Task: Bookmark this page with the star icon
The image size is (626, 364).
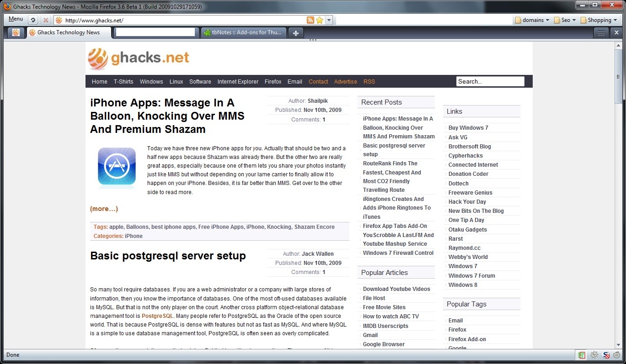Action: 320,20
